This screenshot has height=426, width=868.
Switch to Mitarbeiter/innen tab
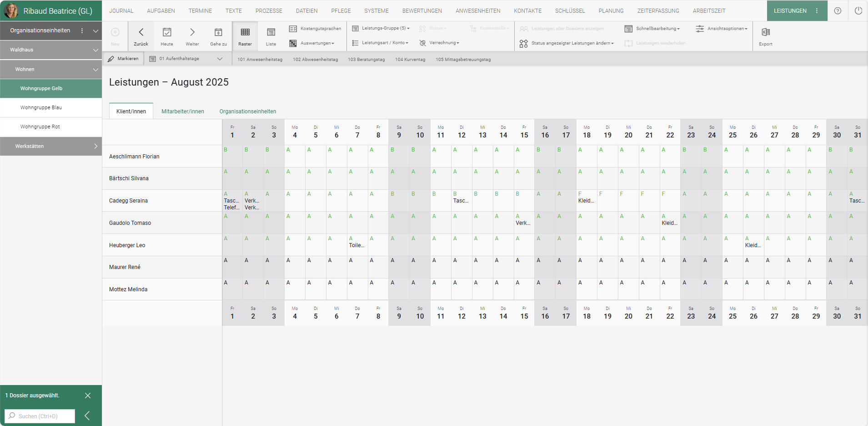183,112
